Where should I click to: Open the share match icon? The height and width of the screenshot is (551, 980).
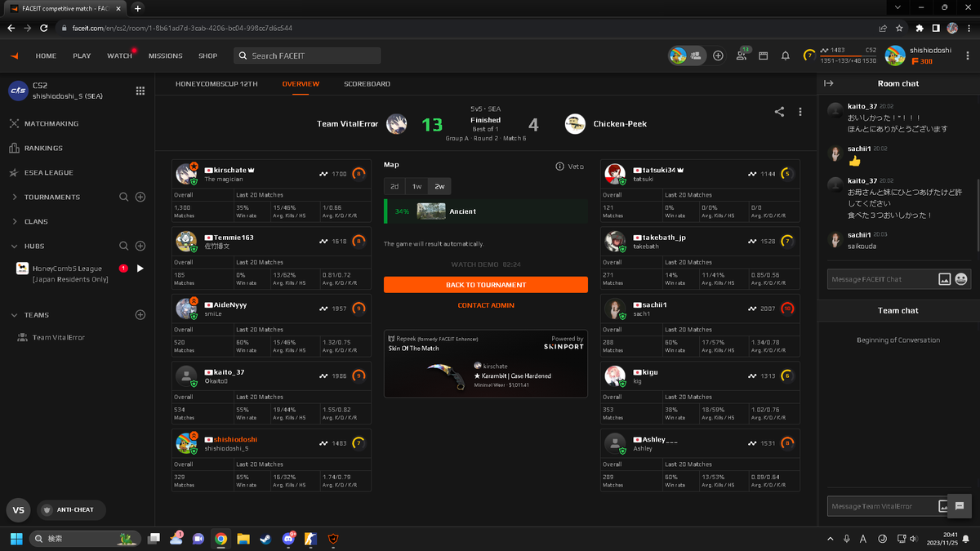(x=779, y=112)
